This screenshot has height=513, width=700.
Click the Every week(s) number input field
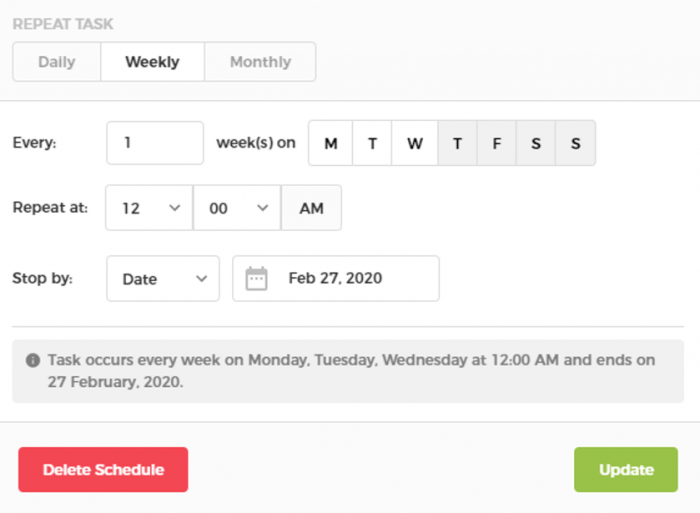155,143
